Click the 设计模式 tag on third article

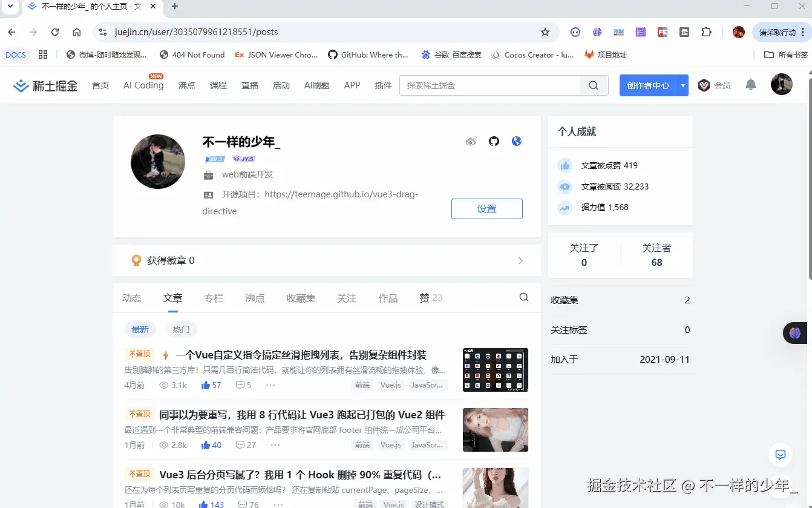tap(429, 505)
